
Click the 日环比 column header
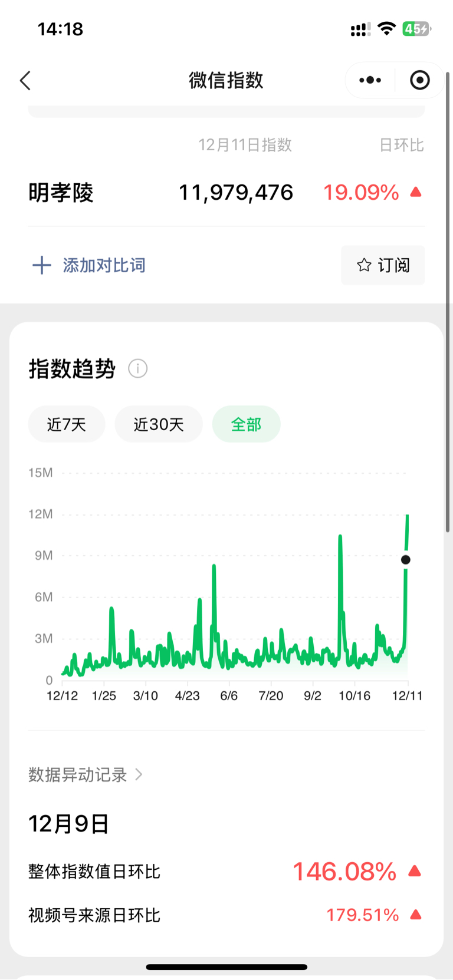click(x=402, y=145)
